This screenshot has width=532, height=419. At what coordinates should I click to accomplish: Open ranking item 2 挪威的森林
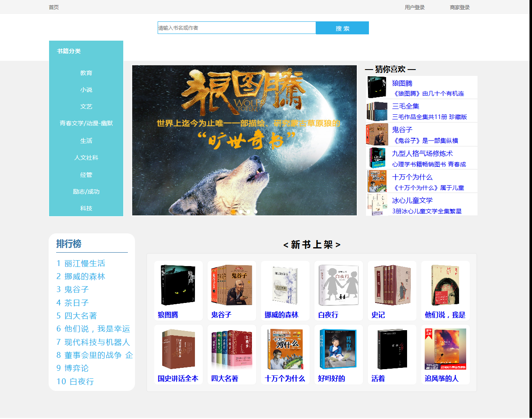pos(80,276)
